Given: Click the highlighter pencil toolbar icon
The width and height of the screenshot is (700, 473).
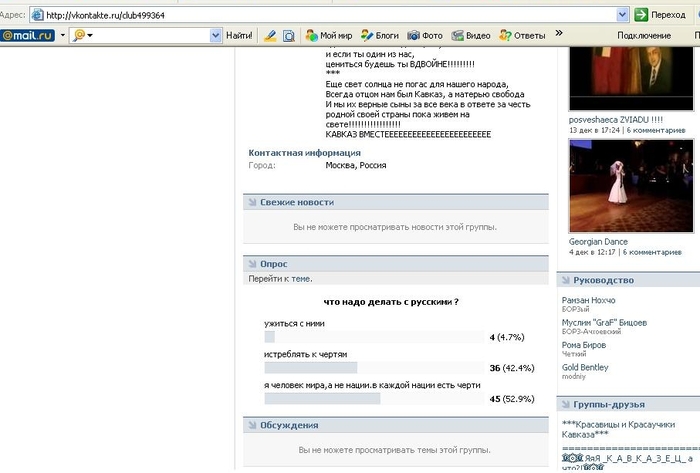Looking at the screenshot, I should click(270, 35).
